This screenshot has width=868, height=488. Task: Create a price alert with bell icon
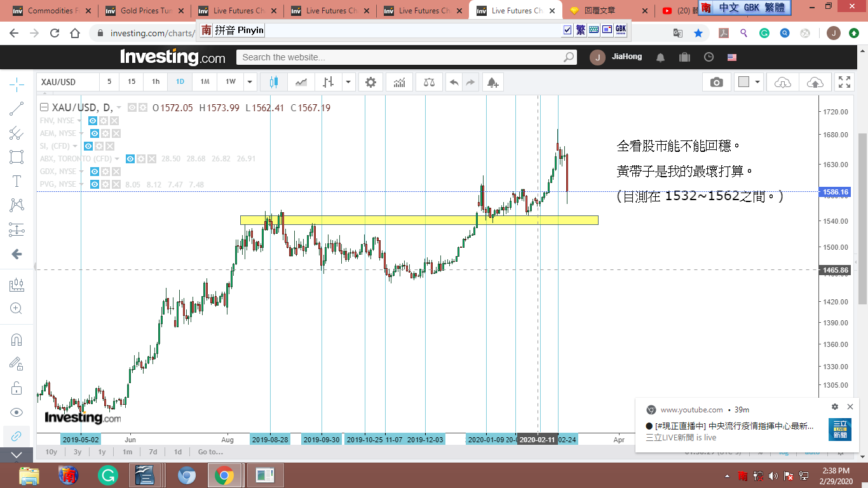click(492, 82)
